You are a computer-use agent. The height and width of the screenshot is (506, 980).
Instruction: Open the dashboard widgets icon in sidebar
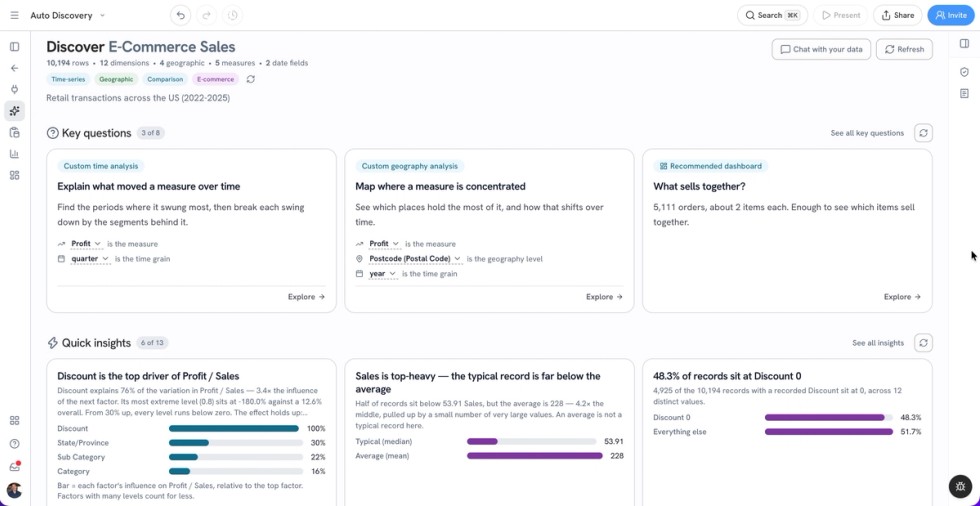click(x=14, y=176)
